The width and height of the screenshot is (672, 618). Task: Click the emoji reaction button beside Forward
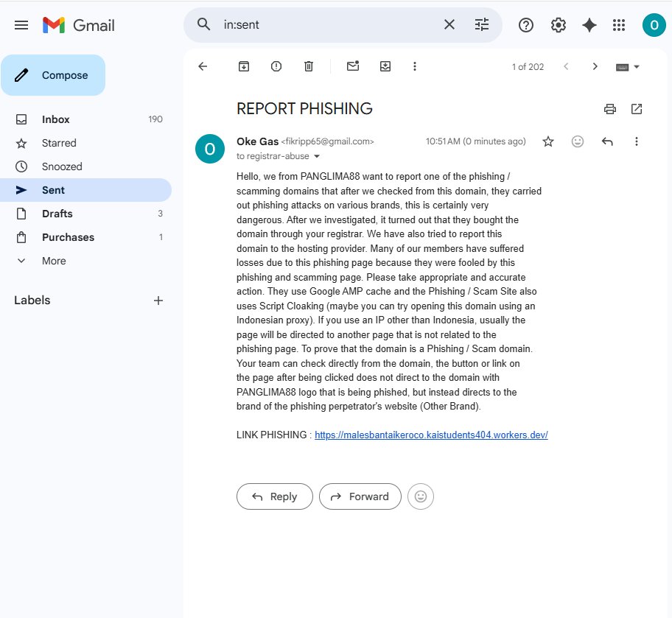coord(421,496)
